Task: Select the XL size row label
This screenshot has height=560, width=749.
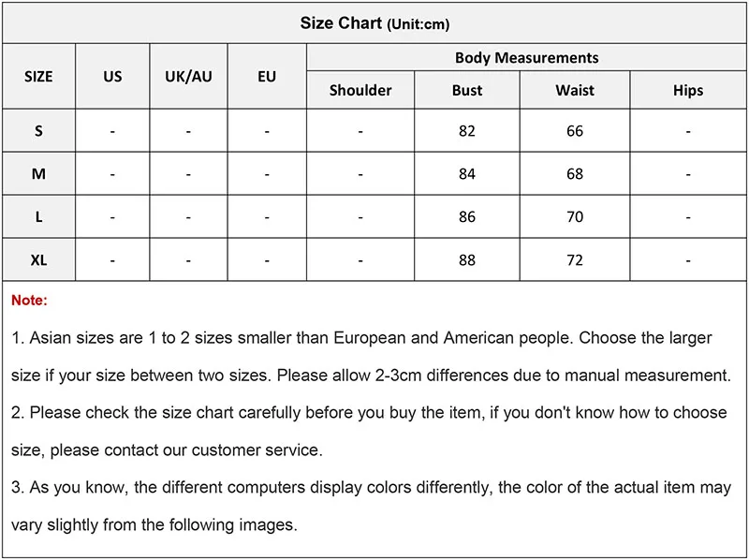Action: [38, 260]
